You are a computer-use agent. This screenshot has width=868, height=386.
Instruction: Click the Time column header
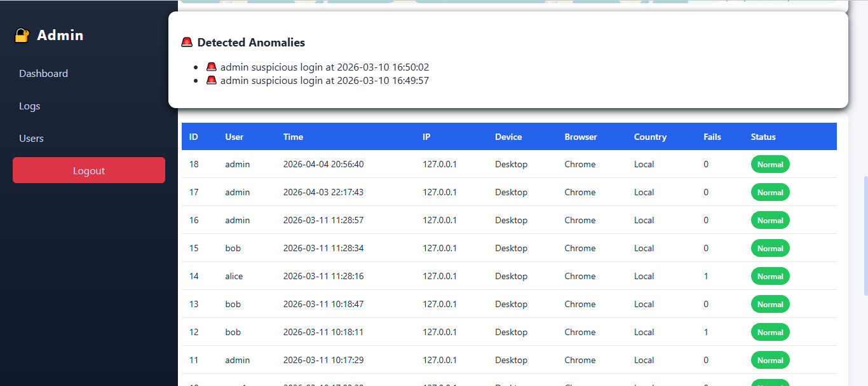(x=293, y=137)
